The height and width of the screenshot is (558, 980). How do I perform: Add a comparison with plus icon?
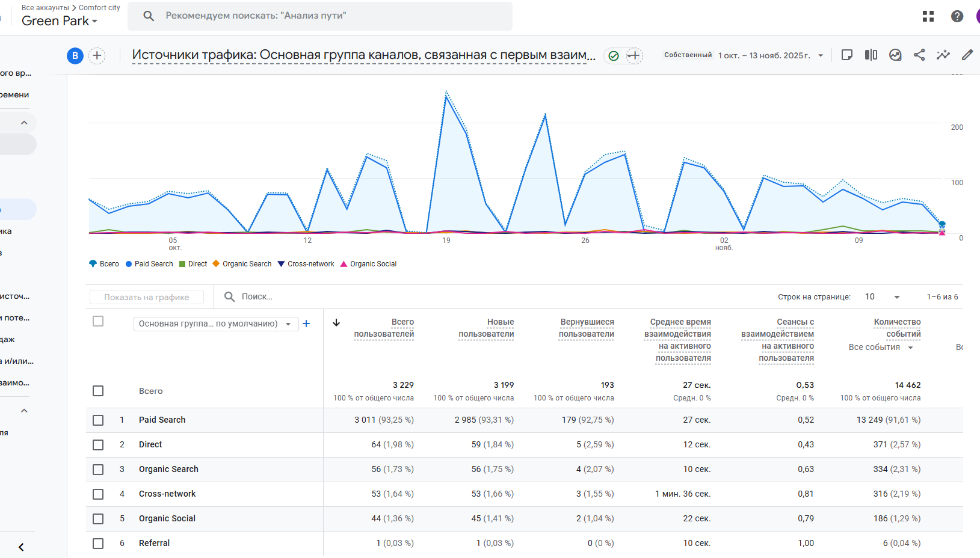click(97, 56)
